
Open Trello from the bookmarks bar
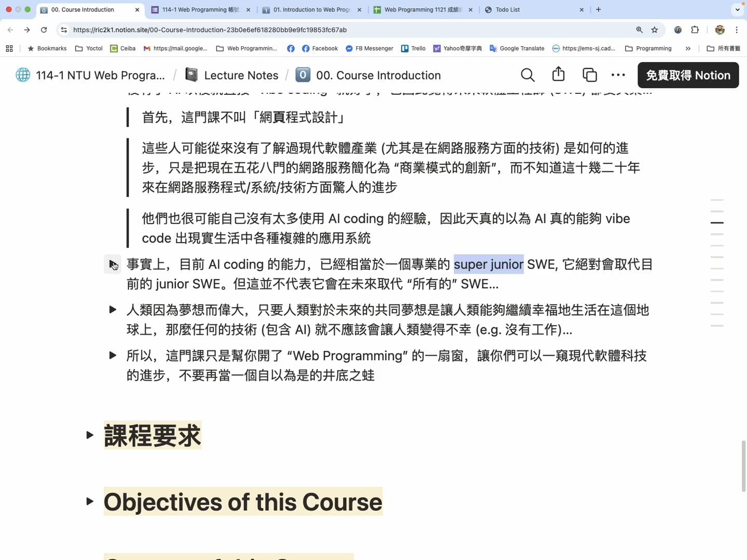[413, 48]
